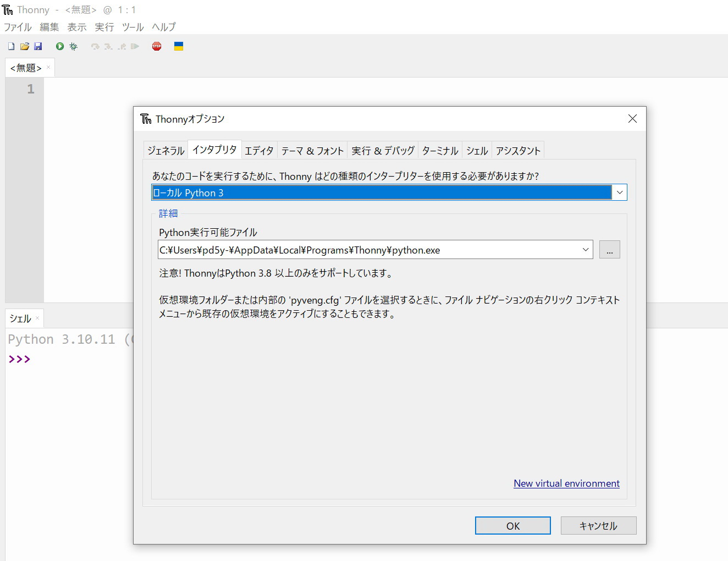728x561 pixels.
Task: Click the browse '...' button
Action: tap(610, 250)
